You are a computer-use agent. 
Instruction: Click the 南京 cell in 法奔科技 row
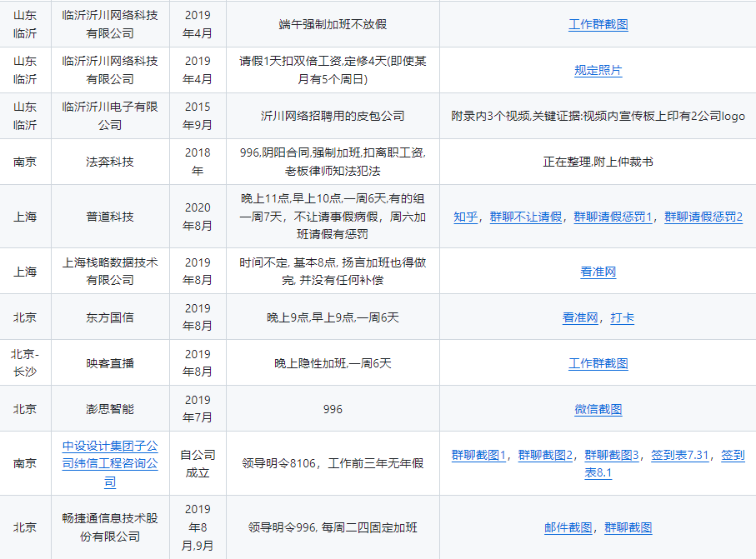pos(25,162)
